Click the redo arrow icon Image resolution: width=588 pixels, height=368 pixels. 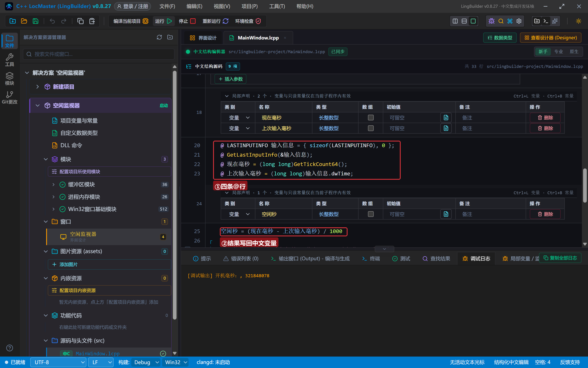point(64,21)
